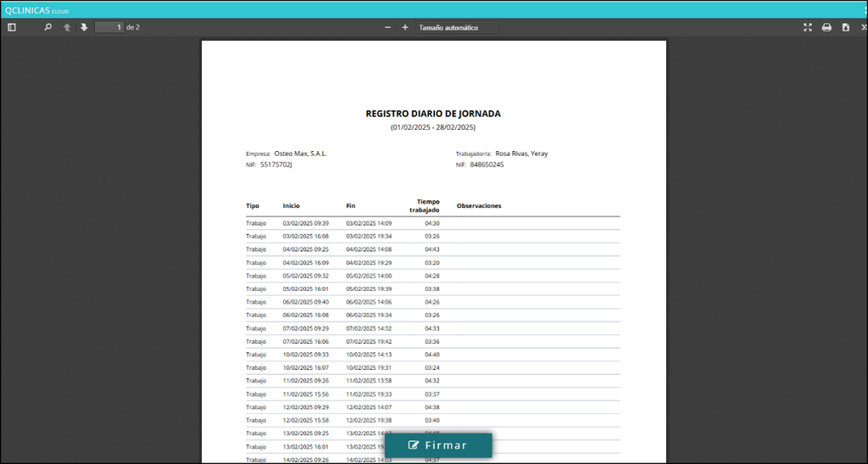Image resolution: width=868 pixels, height=464 pixels.
Task: Click worked time 04:30
Action: [432, 223]
